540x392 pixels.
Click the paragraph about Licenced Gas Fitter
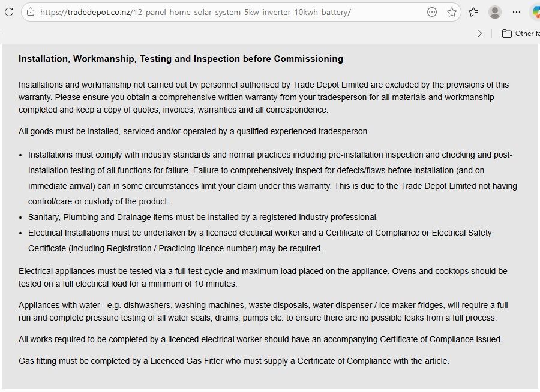[233, 361]
